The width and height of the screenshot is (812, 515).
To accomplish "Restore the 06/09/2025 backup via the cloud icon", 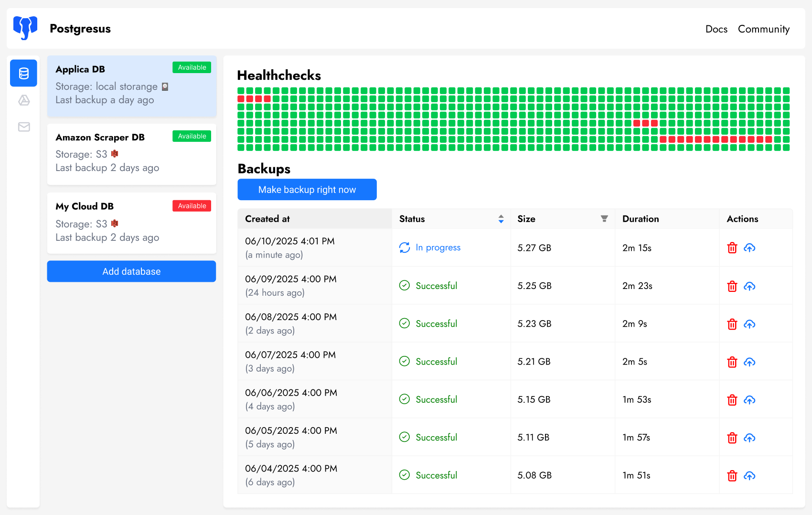I will click(749, 286).
